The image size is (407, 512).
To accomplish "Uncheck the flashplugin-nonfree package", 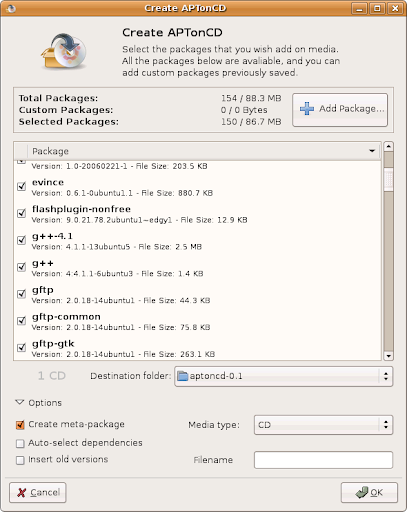I will pos(21,213).
